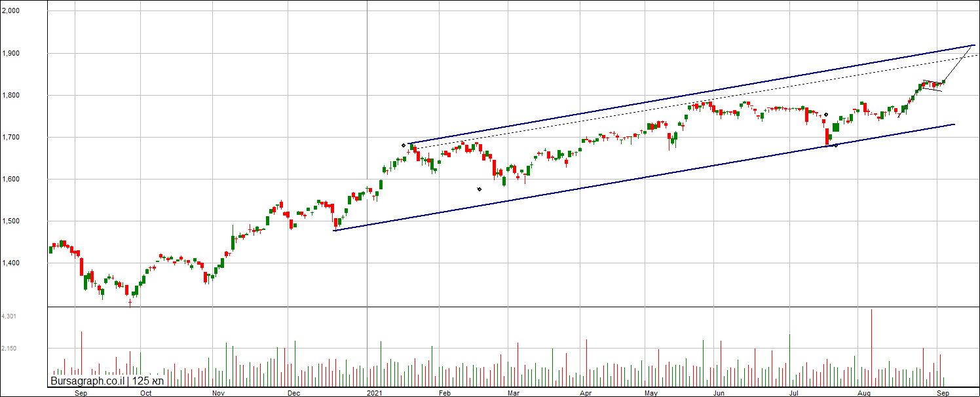Viewport: 980px width, 397px height.
Task: Click the 1,500 price axis label
Action: (11, 221)
